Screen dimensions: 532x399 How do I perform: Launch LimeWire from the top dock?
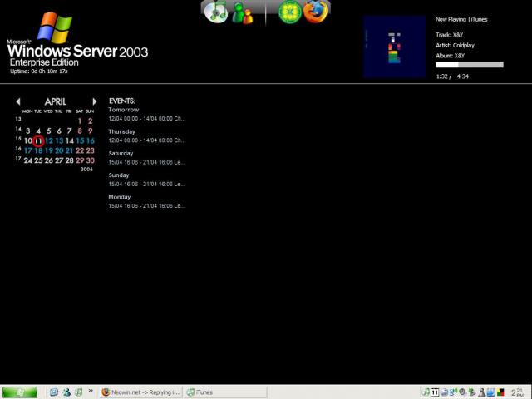(289, 12)
